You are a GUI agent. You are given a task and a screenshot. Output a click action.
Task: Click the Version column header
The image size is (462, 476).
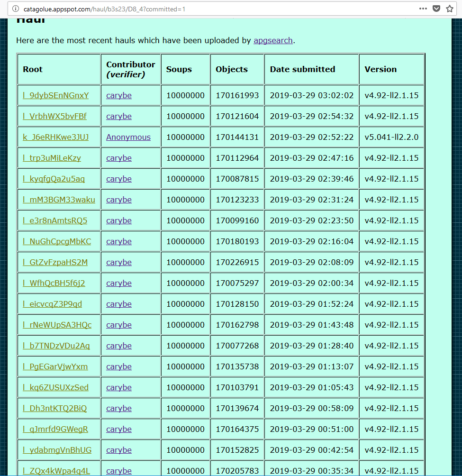point(391,69)
